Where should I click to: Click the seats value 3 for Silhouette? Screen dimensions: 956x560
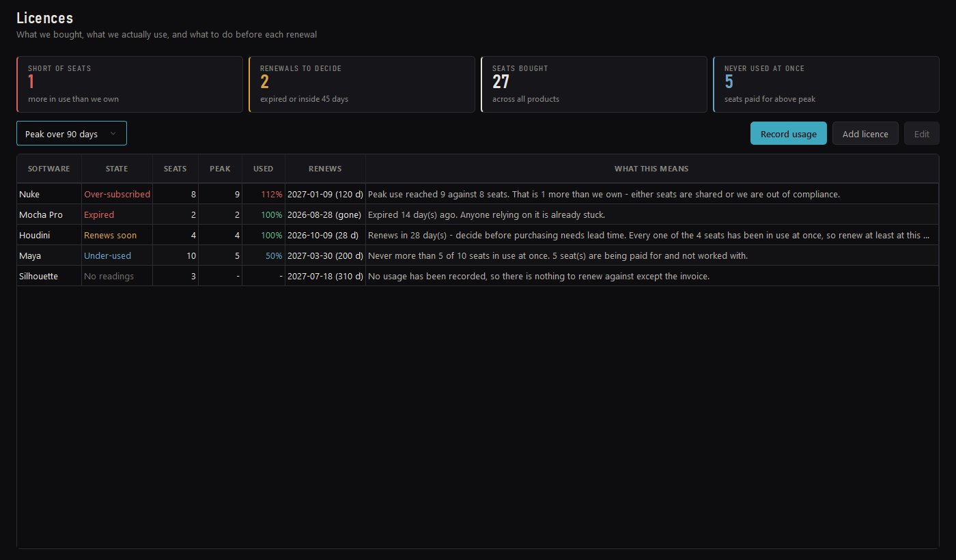pyautogui.click(x=175, y=276)
